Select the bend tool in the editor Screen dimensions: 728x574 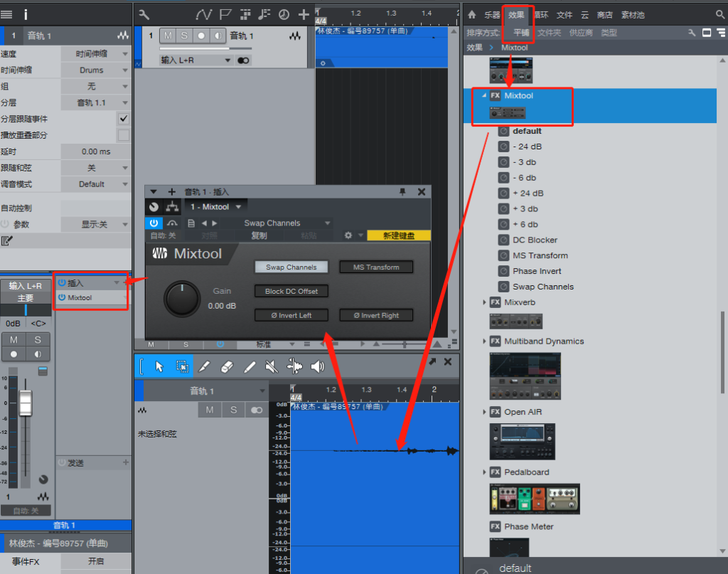click(x=294, y=366)
